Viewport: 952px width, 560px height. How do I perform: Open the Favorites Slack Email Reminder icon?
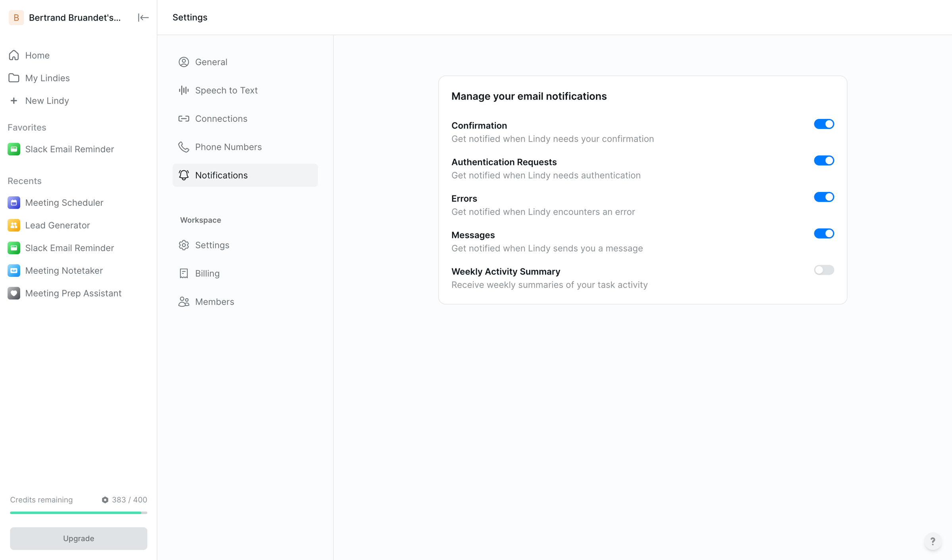[14, 149]
